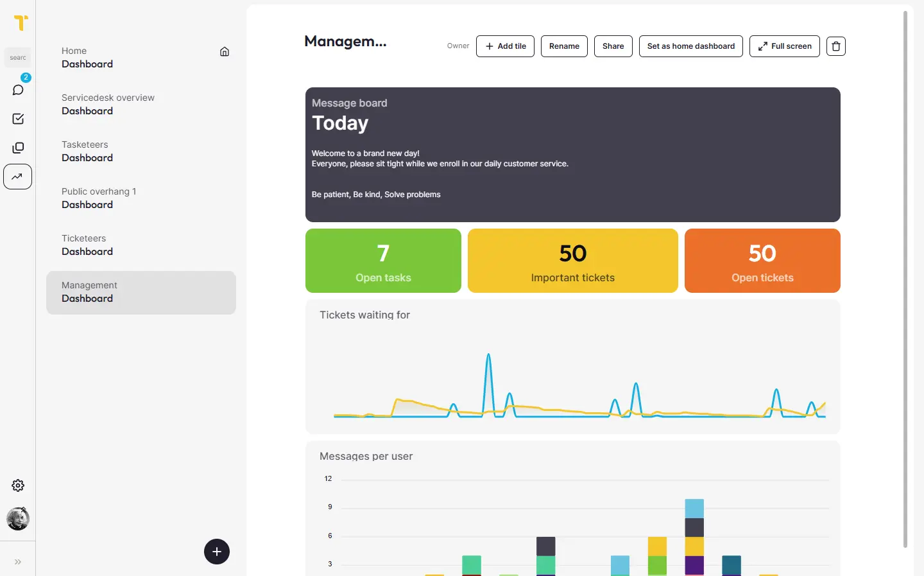Screen dimensions: 924x576
Task: Click the house icon next to Home Dashboard
Action: click(x=225, y=52)
